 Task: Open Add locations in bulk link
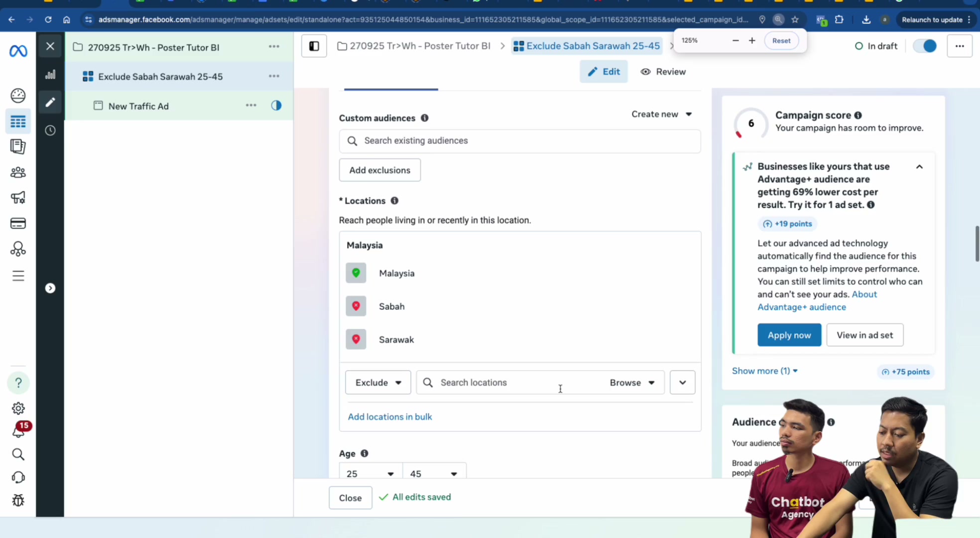tap(390, 417)
